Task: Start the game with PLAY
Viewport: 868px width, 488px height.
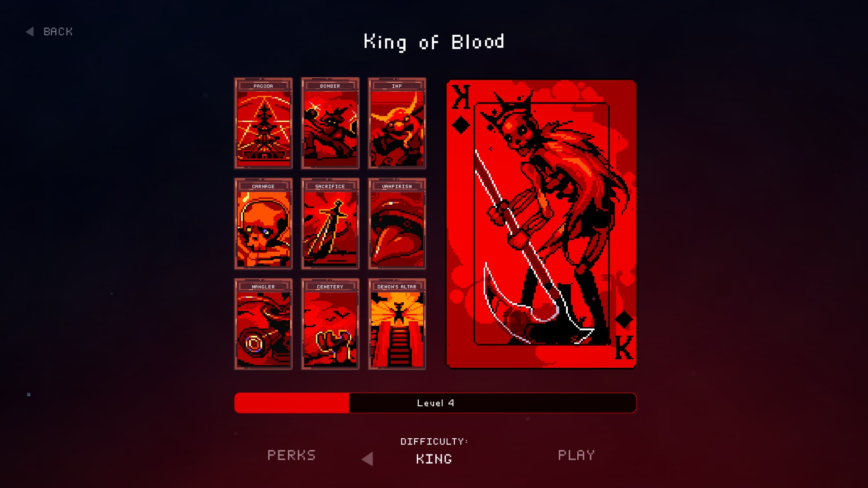Action: 576,455
